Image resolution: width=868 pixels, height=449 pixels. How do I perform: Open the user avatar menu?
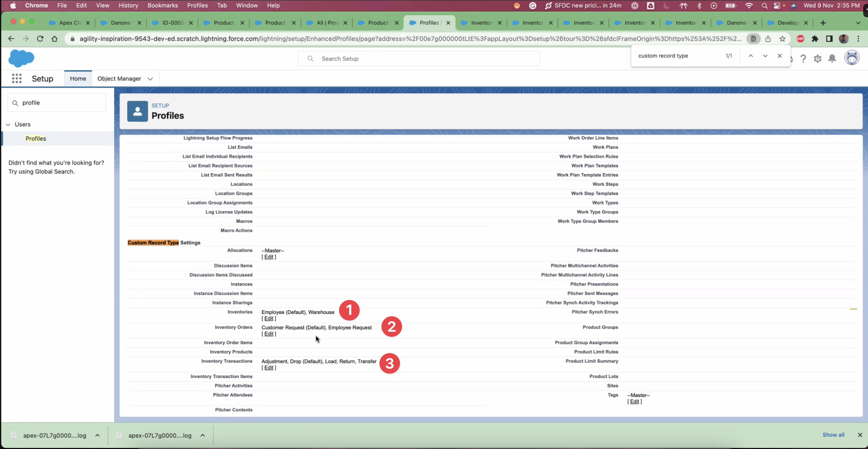tap(851, 58)
